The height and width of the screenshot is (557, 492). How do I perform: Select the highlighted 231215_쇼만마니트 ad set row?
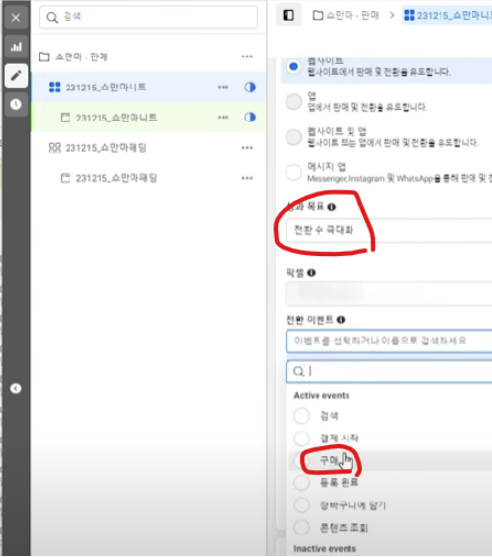(148, 87)
